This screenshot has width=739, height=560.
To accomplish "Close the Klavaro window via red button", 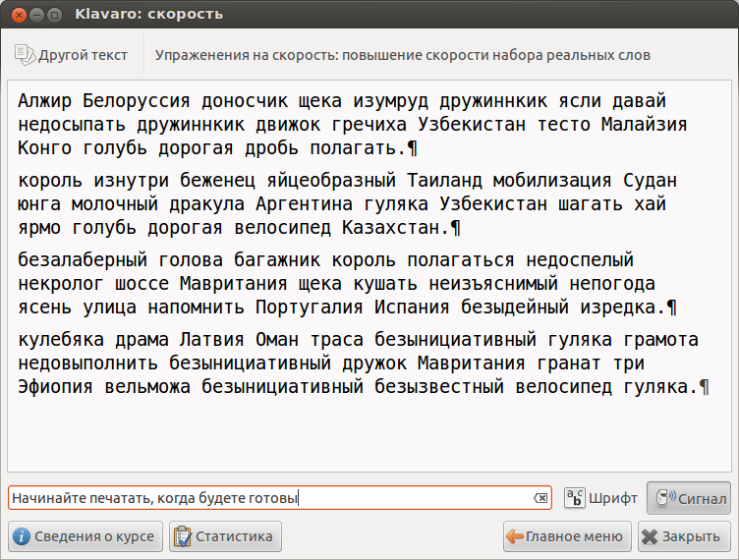I will 19,15.
